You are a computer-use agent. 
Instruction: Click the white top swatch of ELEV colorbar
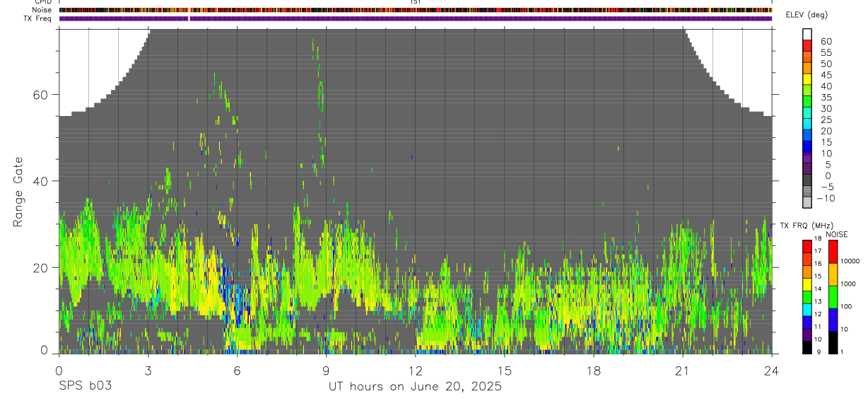pos(807,34)
